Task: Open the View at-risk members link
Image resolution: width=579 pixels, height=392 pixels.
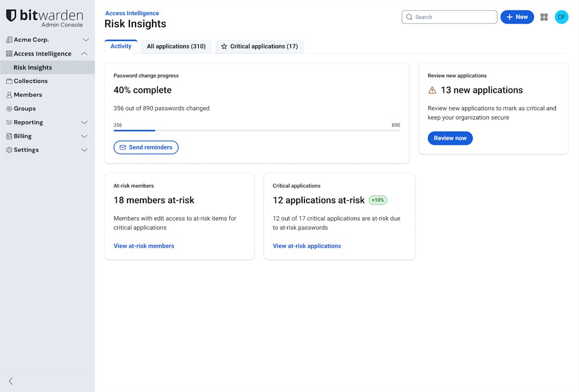Action: coord(144,246)
